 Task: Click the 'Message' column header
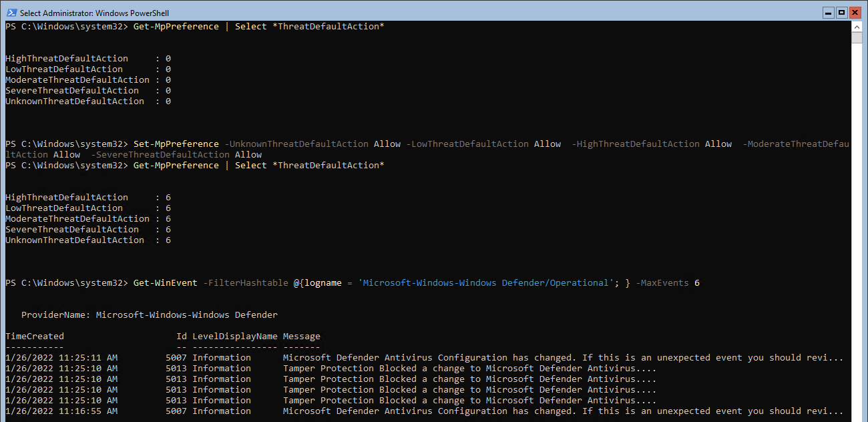point(302,337)
